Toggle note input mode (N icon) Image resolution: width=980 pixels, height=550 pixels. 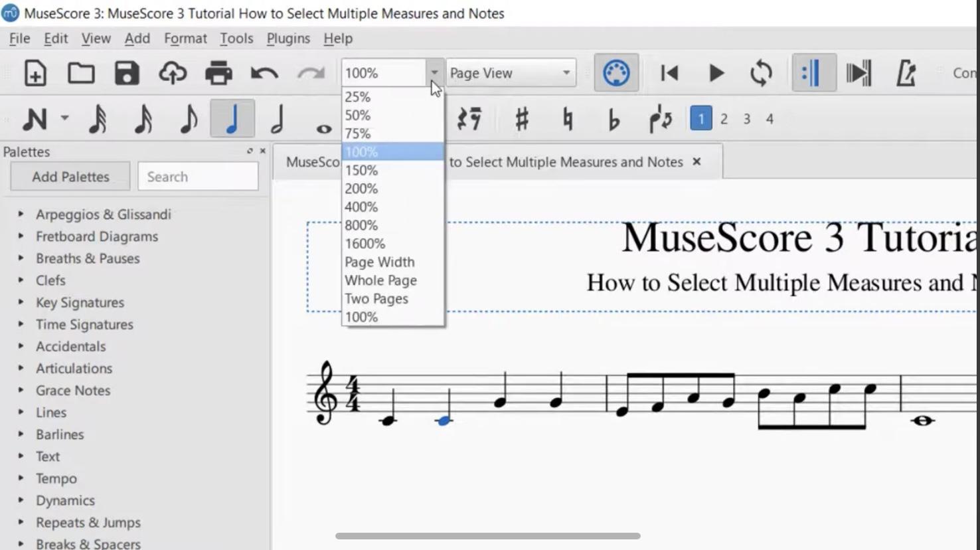(x=35, y=119)
